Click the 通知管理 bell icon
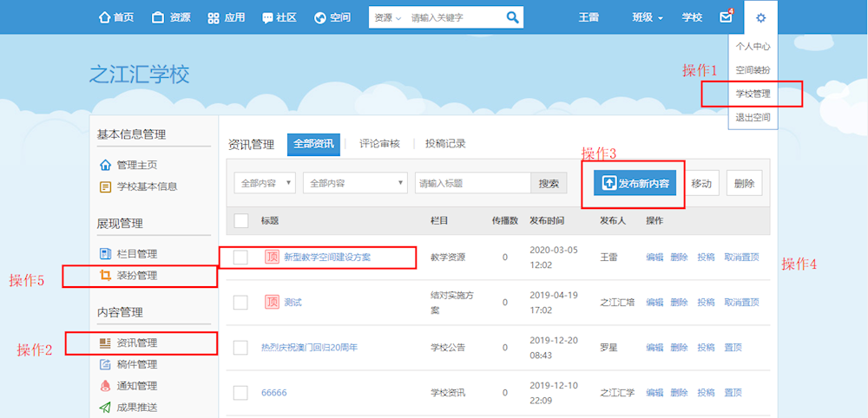 tap(106, 386)
